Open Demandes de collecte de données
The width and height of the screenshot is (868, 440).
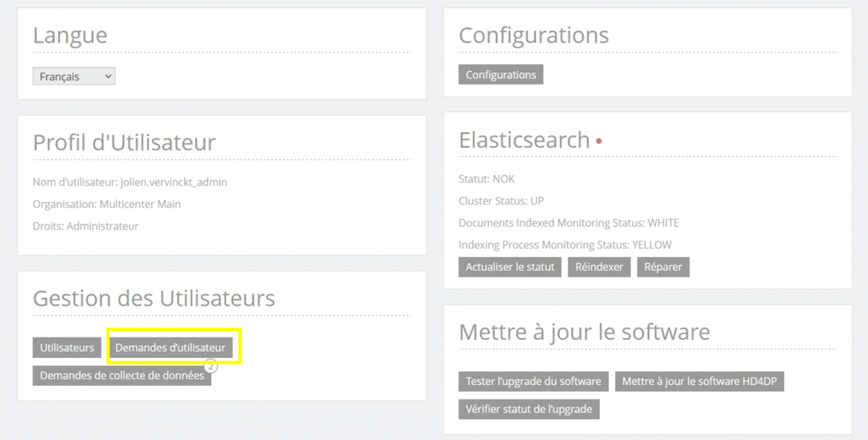(x=121, y=376)
